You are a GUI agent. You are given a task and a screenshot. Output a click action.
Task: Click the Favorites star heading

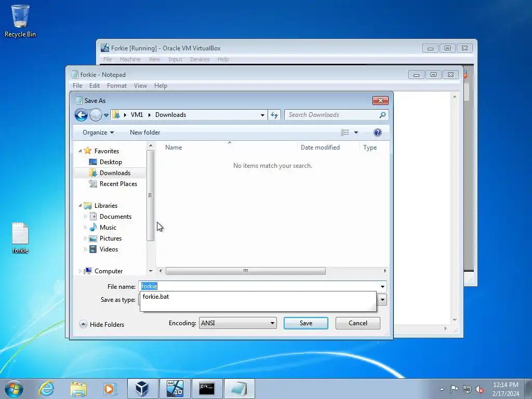[x=106, y=151]
